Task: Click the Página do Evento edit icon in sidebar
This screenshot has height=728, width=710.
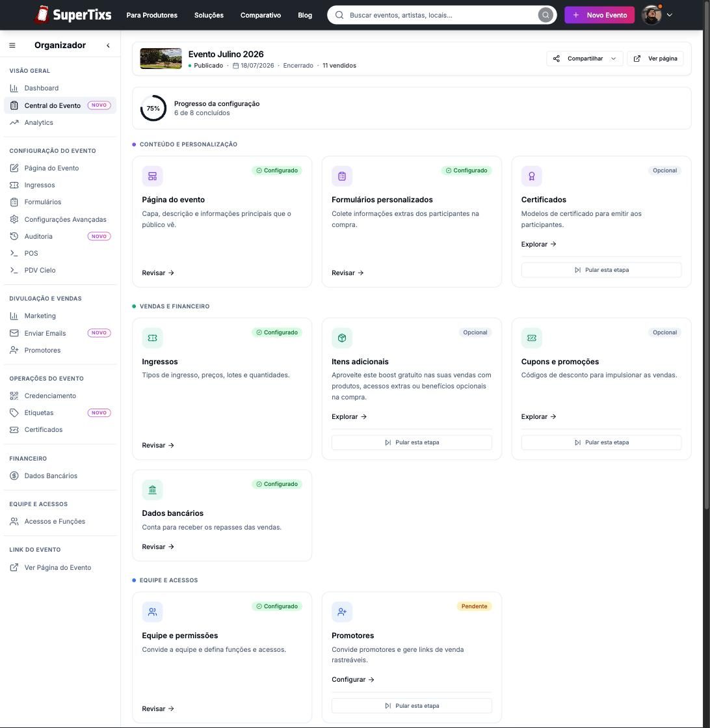Action: (x=14, y=168)
